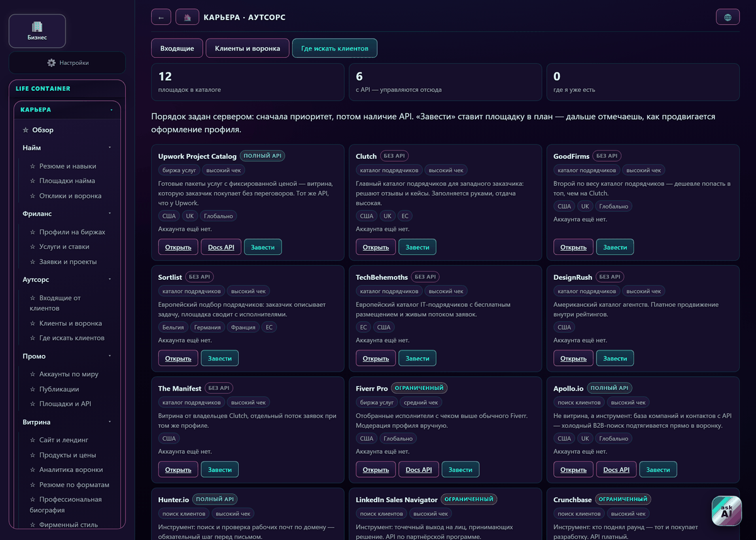Click Завести on the Sortlist card
The width and height of the screenshot is (756, 540).
[x=220, y=359]
